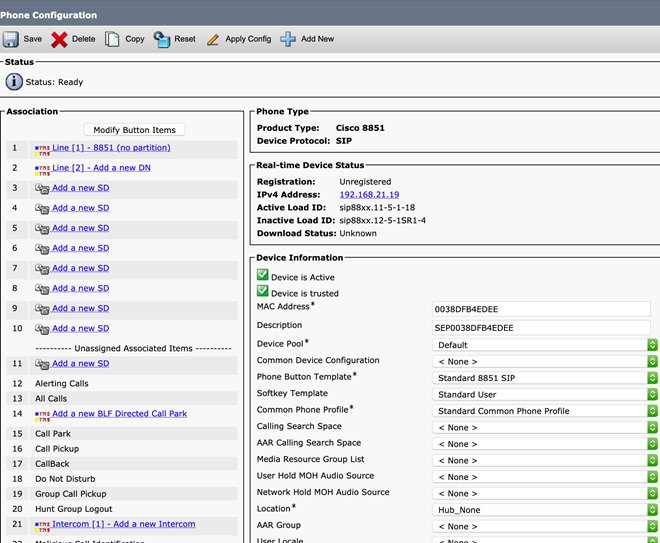The width and height of the screenshot is (660, 543).
Task: Click the speed dial icon in row 9
Action: [42, 309]
